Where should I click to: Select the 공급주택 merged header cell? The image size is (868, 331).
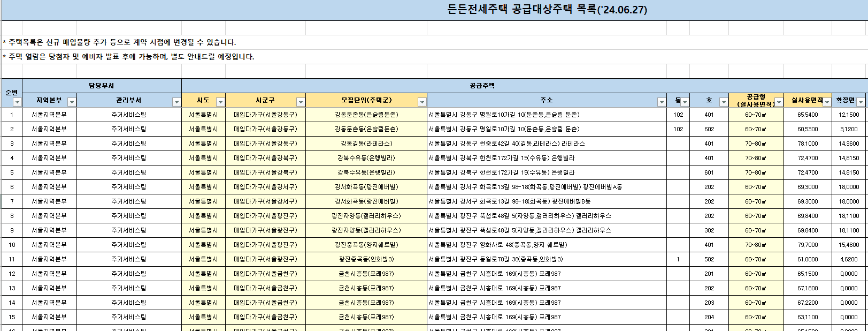(x=524, y=86)
